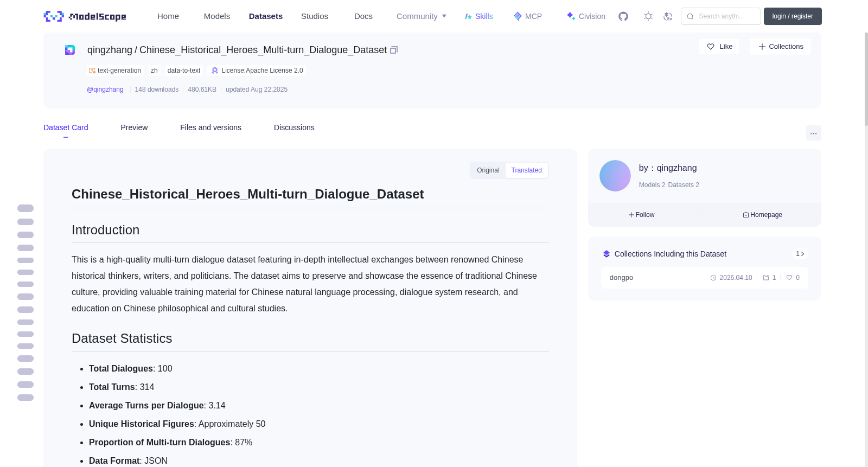Select the Dataset Card tab

pyautogui.click(x=66, y=127)
